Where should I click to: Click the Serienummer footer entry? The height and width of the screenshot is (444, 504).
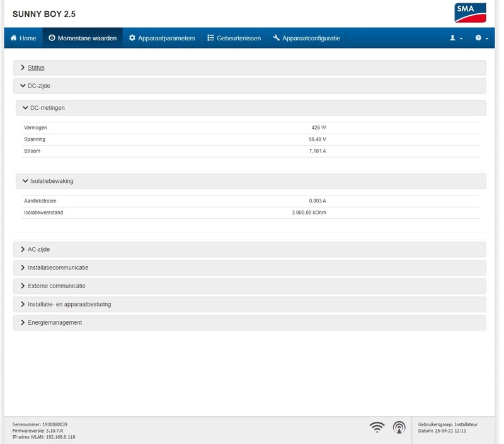(40, 424)
